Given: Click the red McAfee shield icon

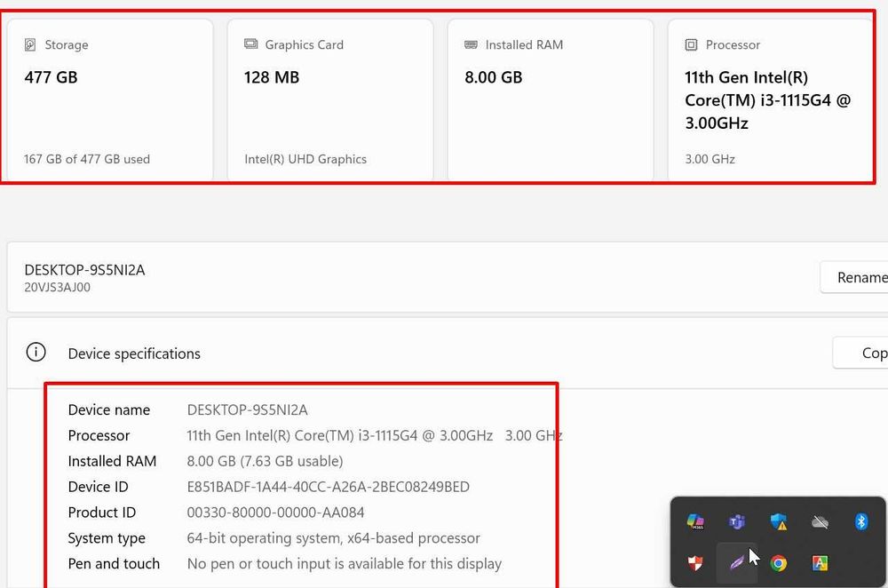Looking at the screenshot, I should click(696, 563).
